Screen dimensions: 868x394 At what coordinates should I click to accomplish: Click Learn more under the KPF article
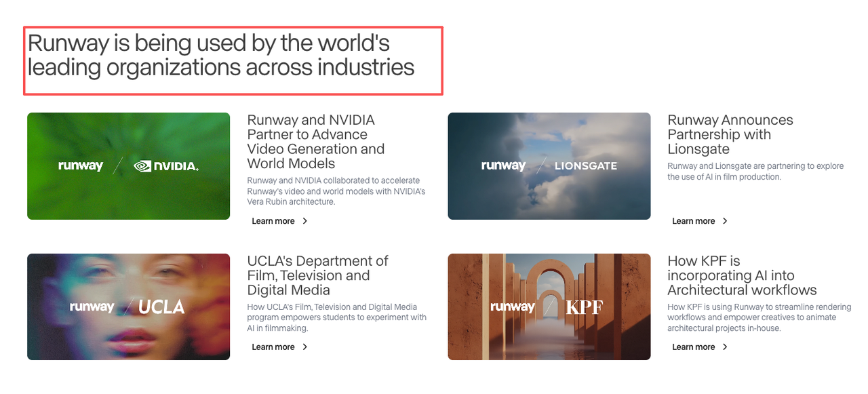694,347
